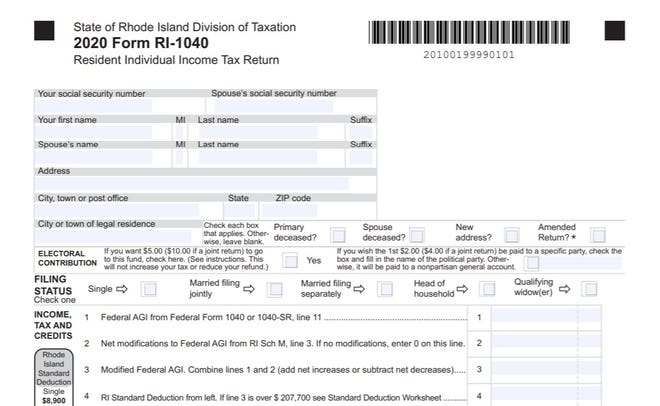660x406 pixels.
Task: Check the Primary deceased box
Action: 338,235
